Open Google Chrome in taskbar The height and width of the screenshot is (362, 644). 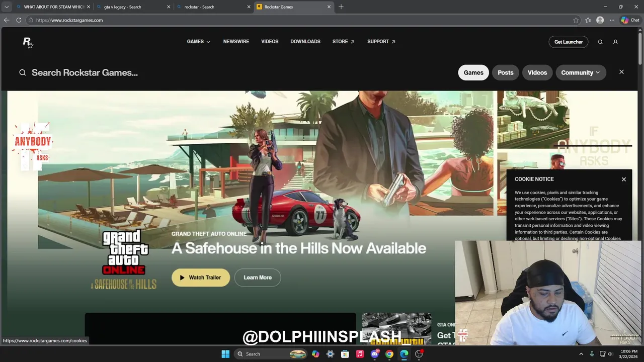pos(389,354)
